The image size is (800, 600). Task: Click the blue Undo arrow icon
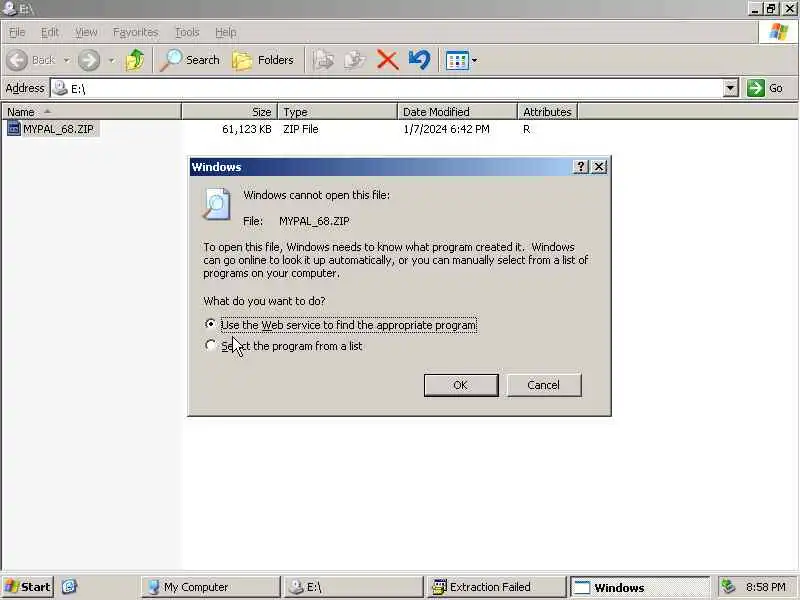[x=419, y=60]
